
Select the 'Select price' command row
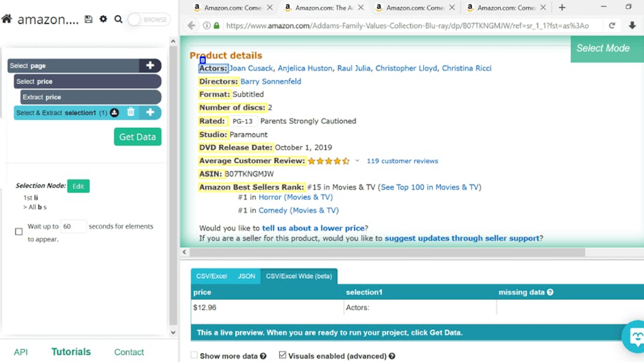point(87,81)
